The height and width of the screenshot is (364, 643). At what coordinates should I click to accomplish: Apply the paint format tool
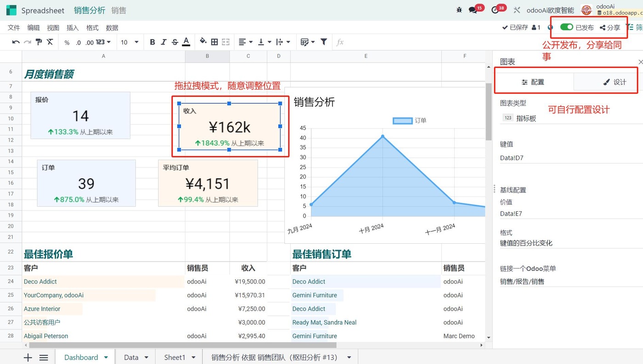point(39,42)
